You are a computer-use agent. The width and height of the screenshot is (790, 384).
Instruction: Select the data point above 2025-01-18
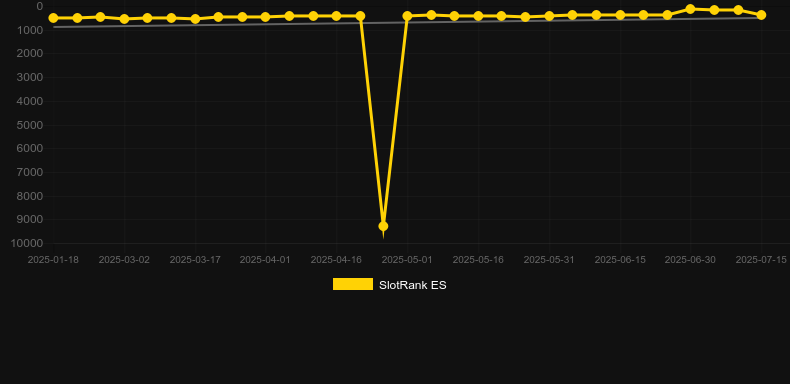tap(53, 18)
